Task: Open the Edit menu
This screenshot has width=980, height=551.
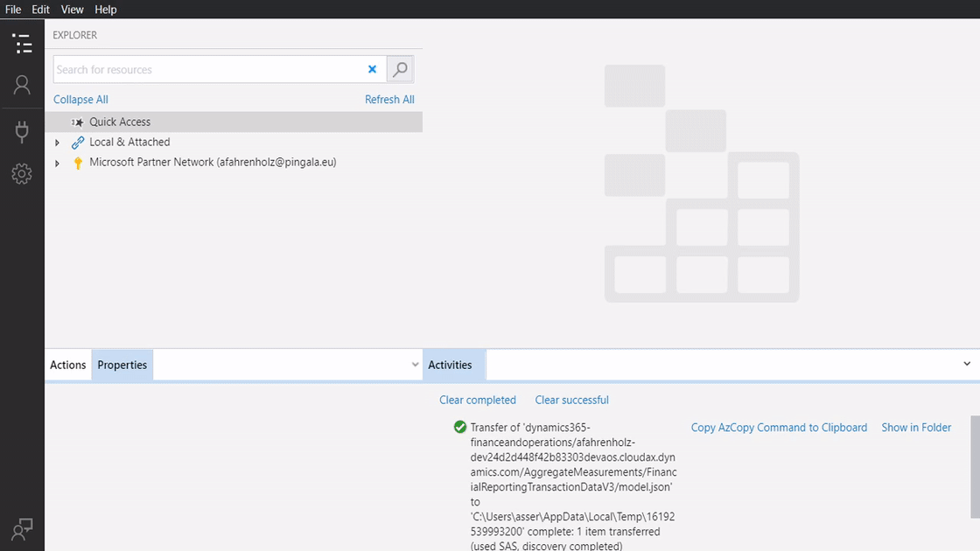Action: pyautogui.click(x=40, y=10)
